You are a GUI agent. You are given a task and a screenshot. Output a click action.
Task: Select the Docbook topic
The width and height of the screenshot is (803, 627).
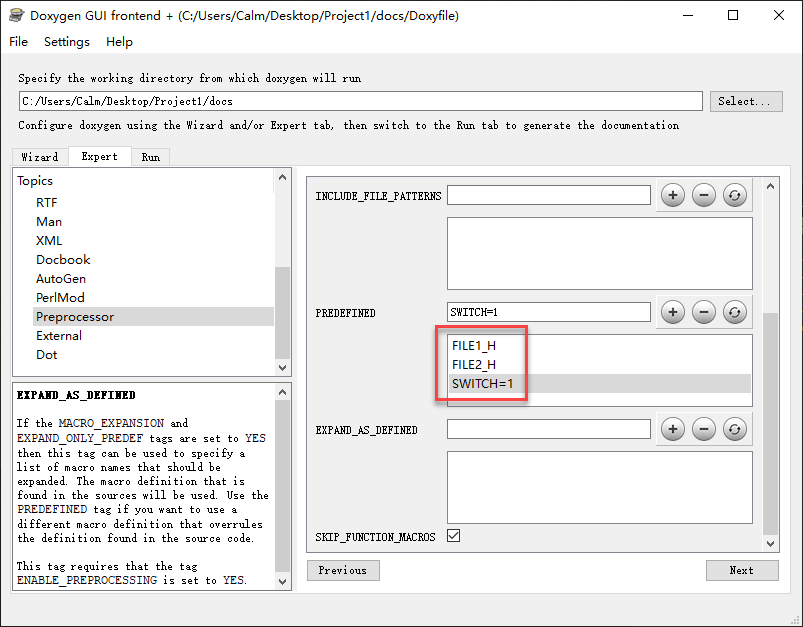(63, 259)
